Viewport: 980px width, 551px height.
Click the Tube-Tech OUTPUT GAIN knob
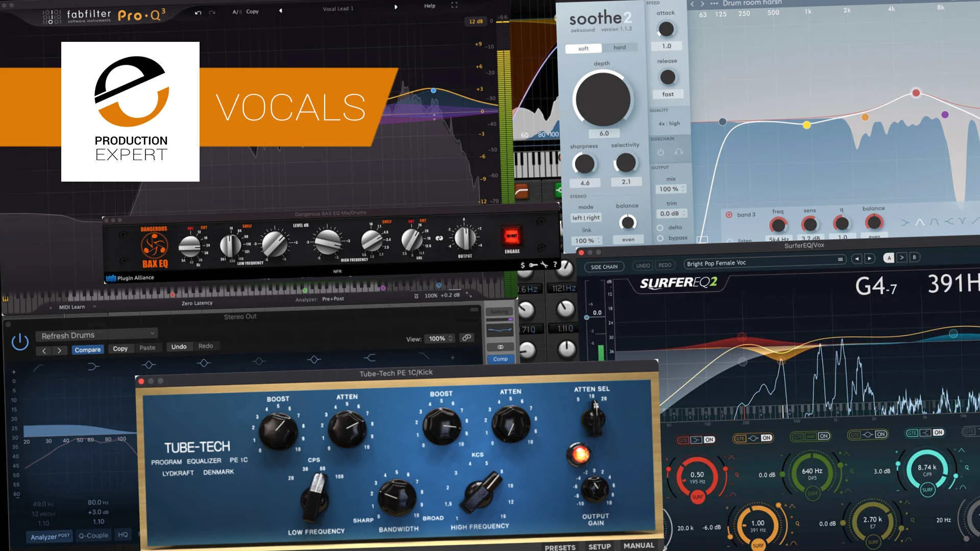pos(595,488)
